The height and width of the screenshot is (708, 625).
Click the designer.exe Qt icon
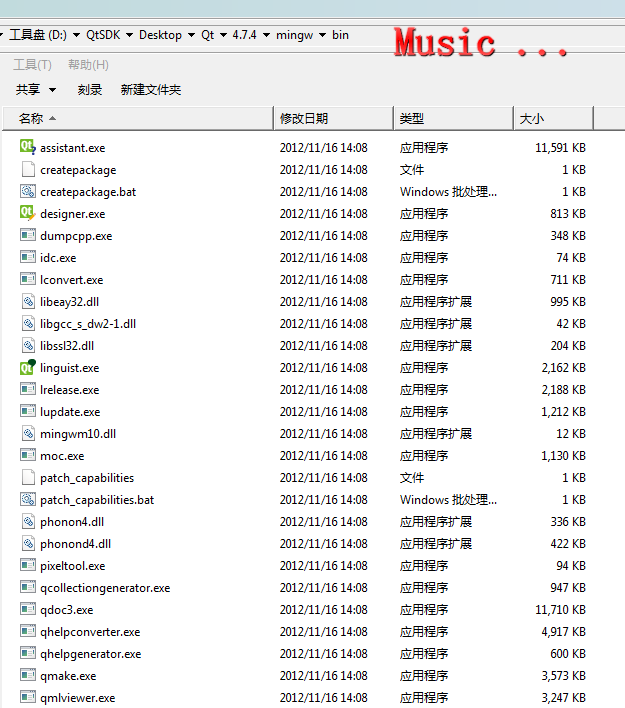pyautogui.click(x=28, y=213)
